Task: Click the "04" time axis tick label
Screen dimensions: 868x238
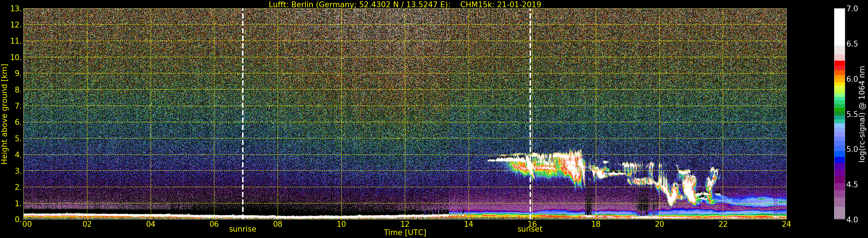Action: point(151,224)
